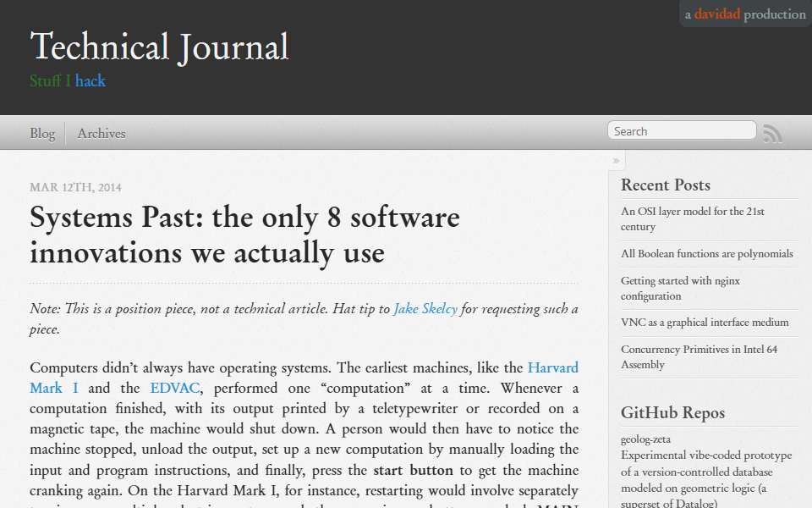The image size is (812, 508).
Task: Open VNC as a graphical interface medium
Action: (705, 323)
